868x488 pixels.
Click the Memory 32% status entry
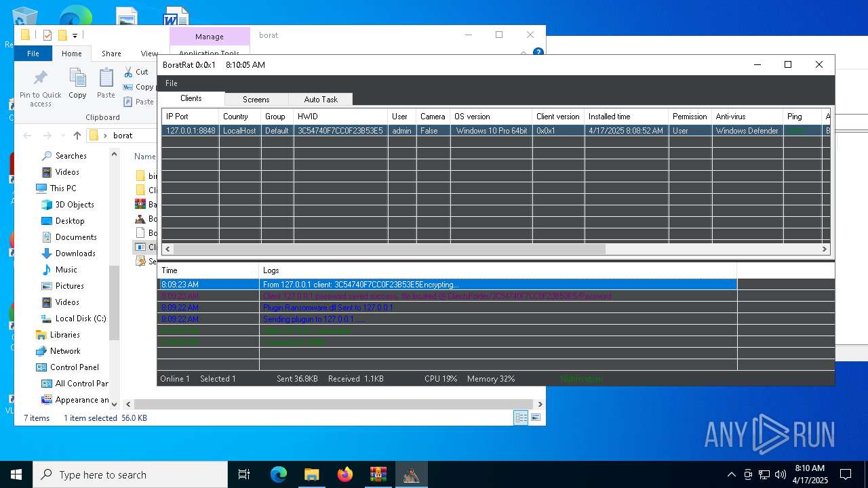491,379
